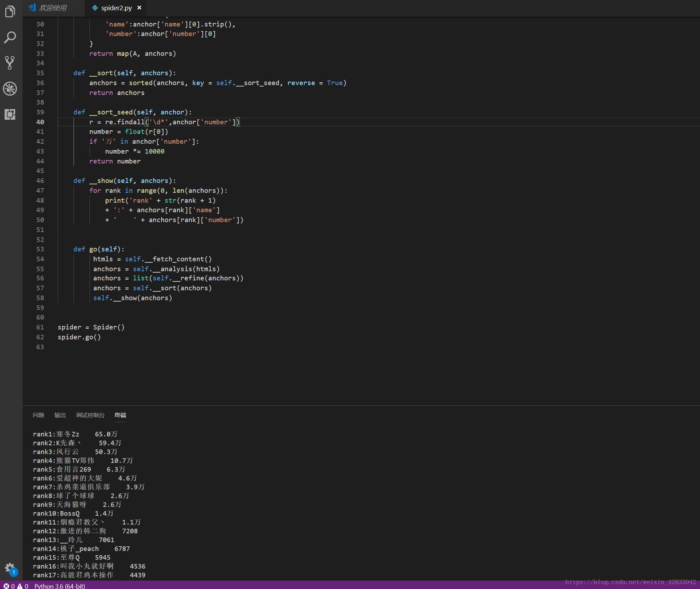Viewport: 700px width, 589px height.
Task: Click terminal row rank10:BossQ
Action: pos(73,513)
